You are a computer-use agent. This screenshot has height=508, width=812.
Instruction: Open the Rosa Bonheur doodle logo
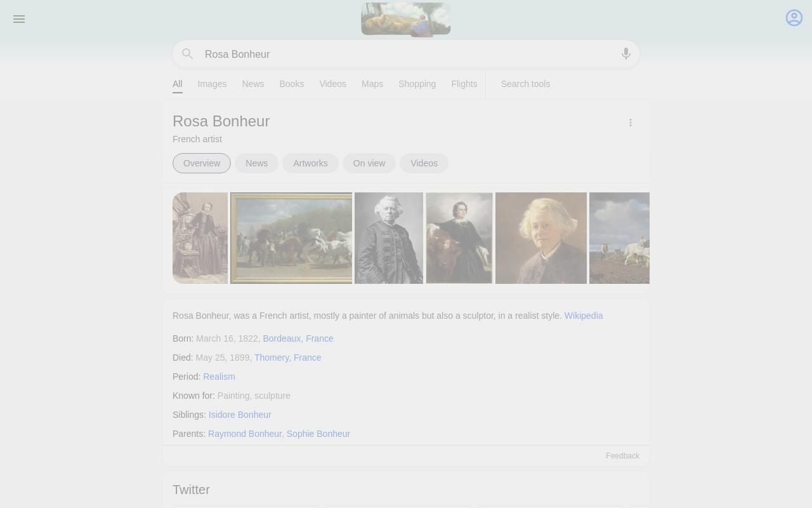point(406,20)
